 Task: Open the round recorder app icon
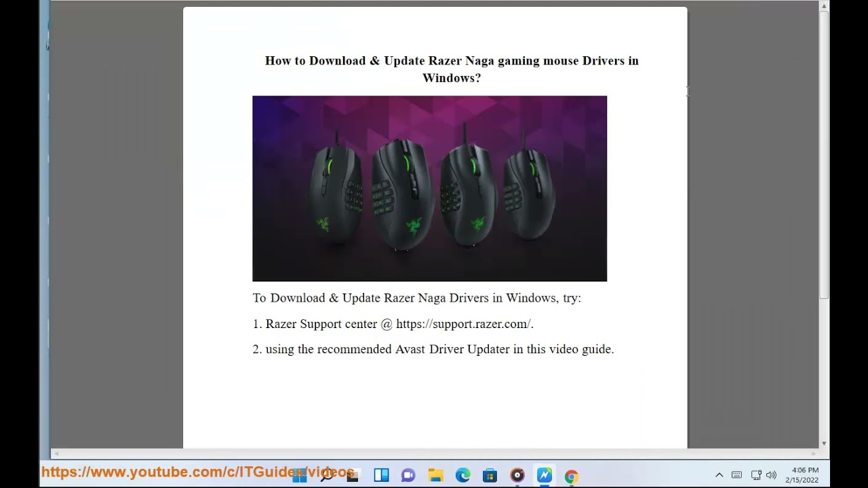(517, 476)
